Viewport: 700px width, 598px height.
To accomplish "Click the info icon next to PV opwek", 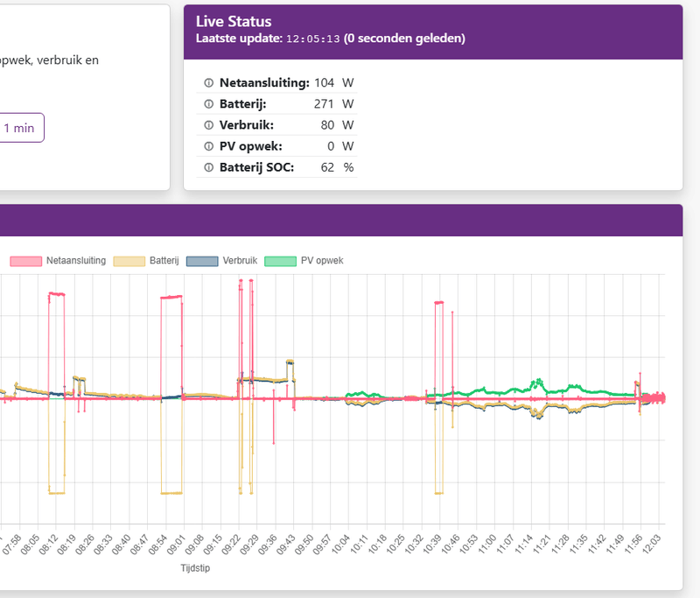I will click(207, 145).
